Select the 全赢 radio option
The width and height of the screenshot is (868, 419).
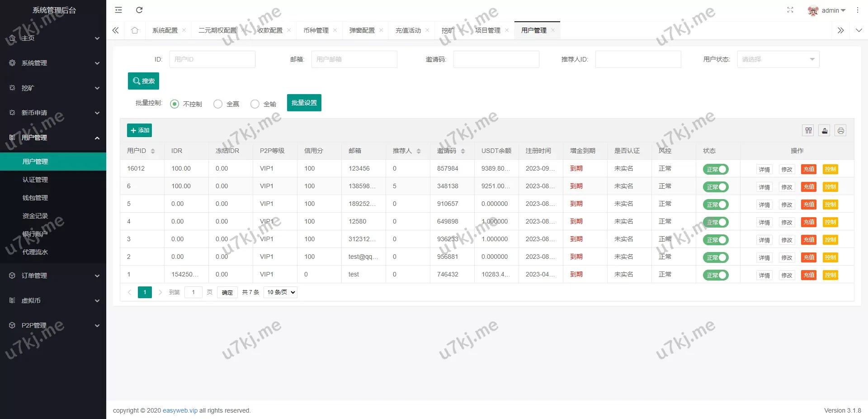pos(218,104)
